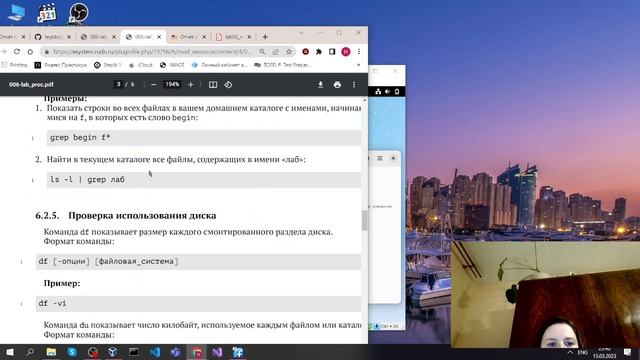Reload the current browser page

pyautogui.click(x=17, y=51)
